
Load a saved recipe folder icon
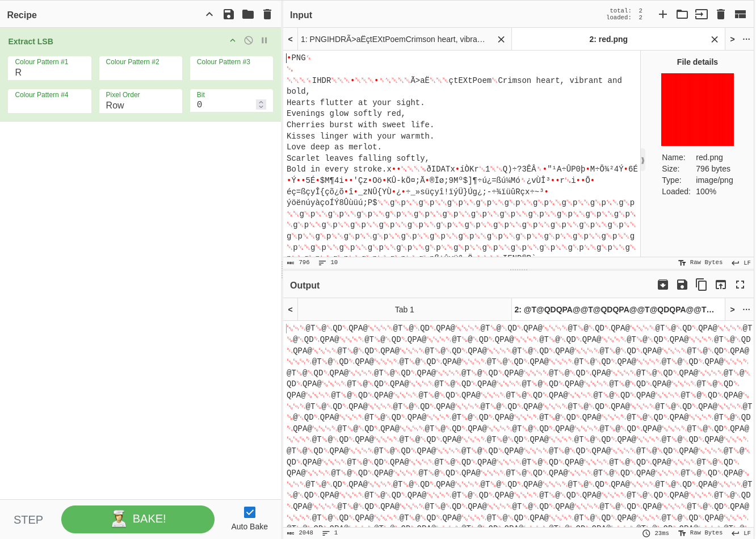(248, 14)
